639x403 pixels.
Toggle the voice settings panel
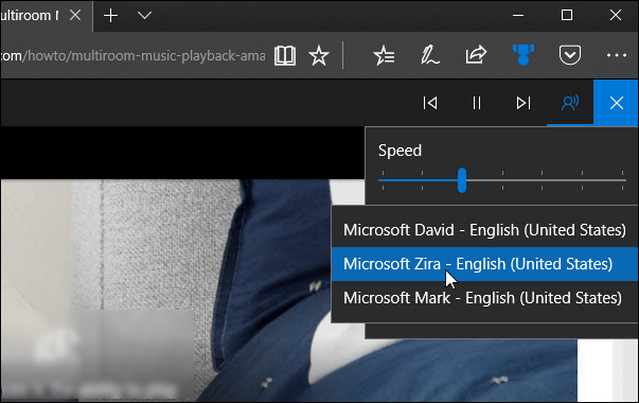pyautogui.click(x=570, y=102)
